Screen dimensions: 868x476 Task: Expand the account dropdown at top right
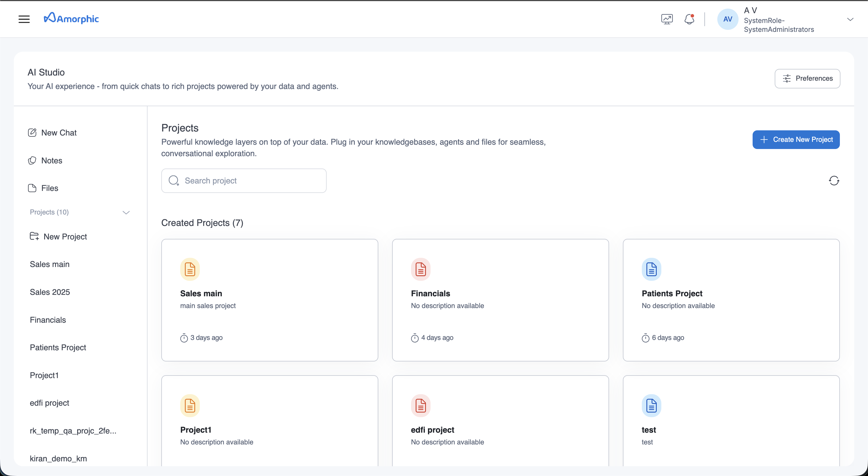pyautogui.click(x=850, y=19)
